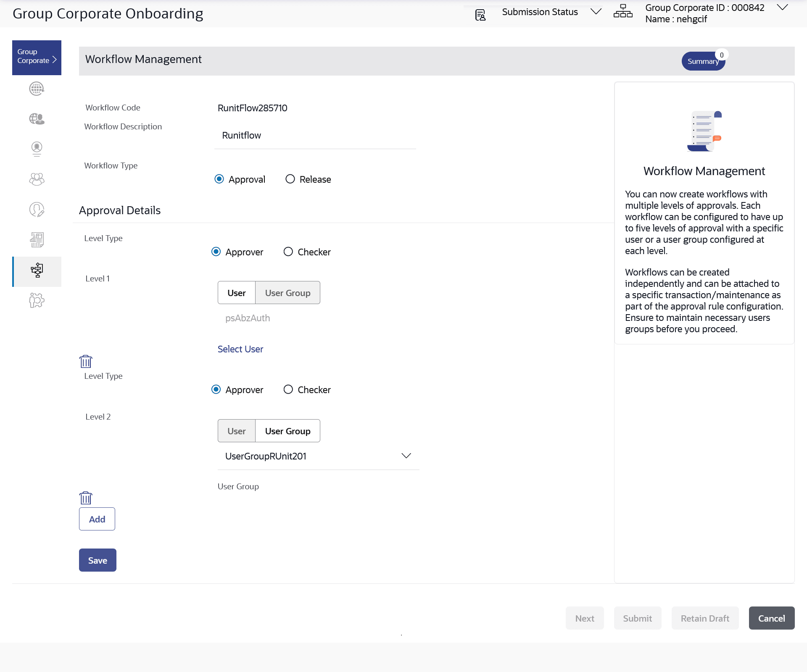Choose Checker for Level 1 type
Image resolution: width=807 pixels, height=672 pixels.
point(288,252)
